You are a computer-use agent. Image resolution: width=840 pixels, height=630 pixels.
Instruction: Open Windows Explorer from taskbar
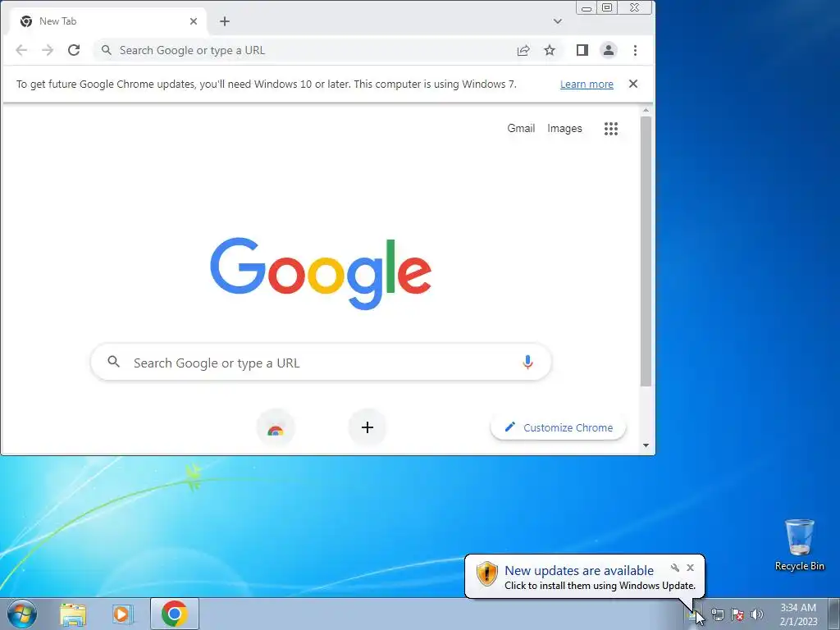pos(73,614)
